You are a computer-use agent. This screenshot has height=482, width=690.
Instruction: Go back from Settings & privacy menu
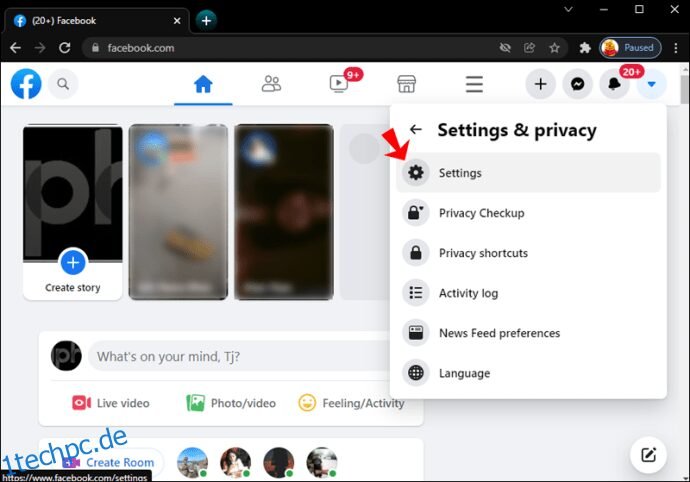415,129
